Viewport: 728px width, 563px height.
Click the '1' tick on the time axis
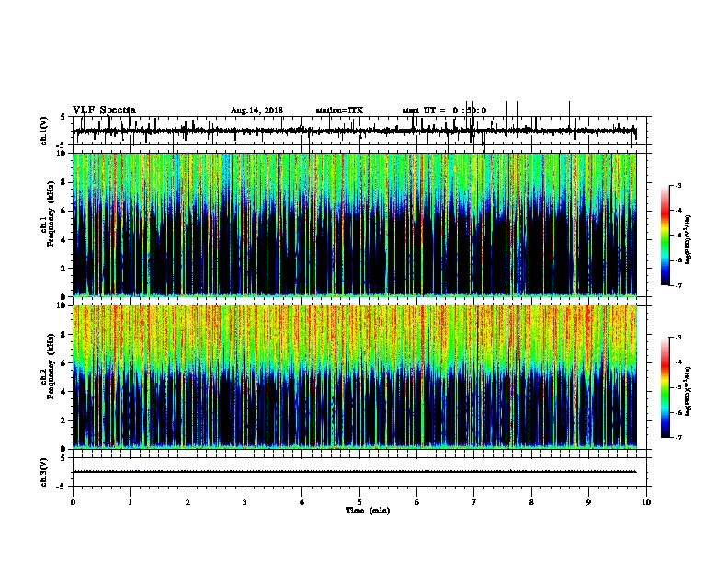(x=130, y=502)
